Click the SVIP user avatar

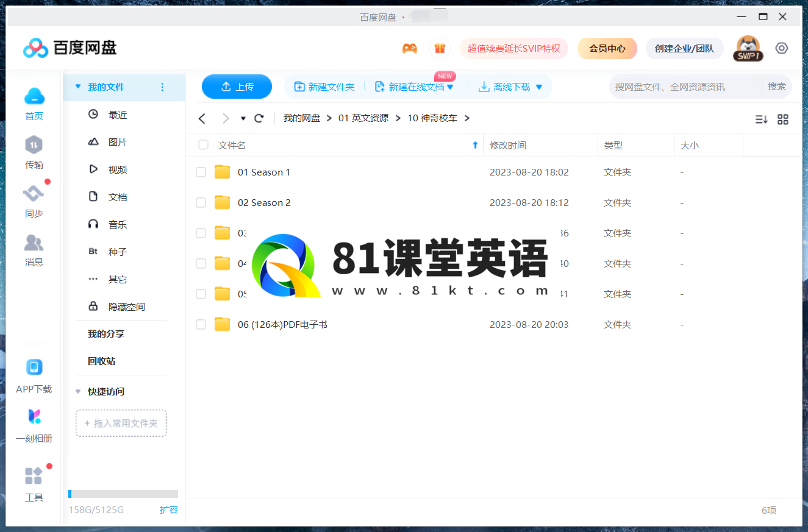[x=748, y=48]
